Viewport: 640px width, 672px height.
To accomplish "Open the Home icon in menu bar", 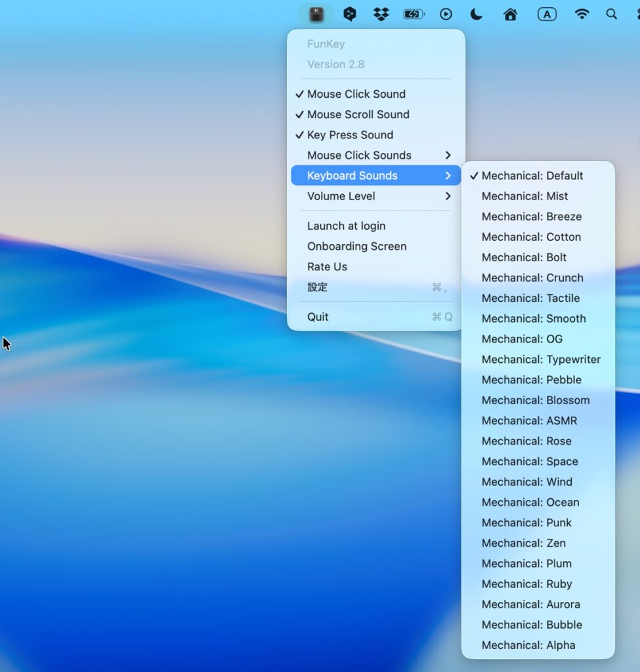I will coord(510,14).
